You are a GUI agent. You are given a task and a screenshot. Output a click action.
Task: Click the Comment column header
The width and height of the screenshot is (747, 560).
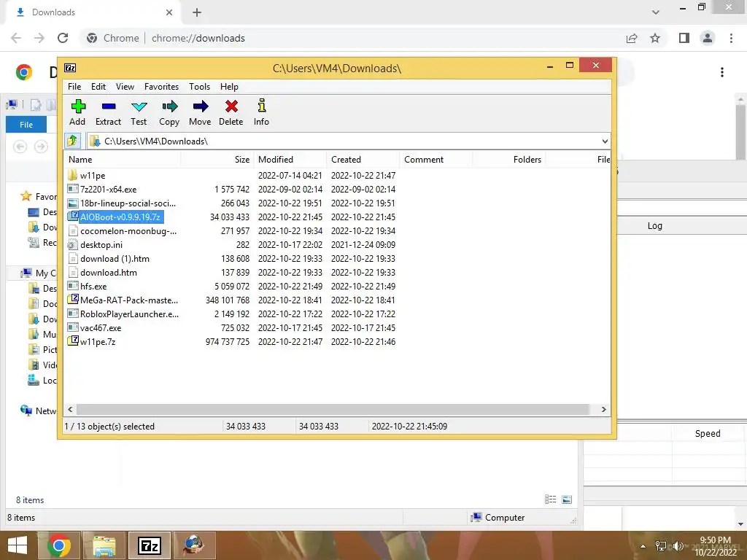coord(436,160)
